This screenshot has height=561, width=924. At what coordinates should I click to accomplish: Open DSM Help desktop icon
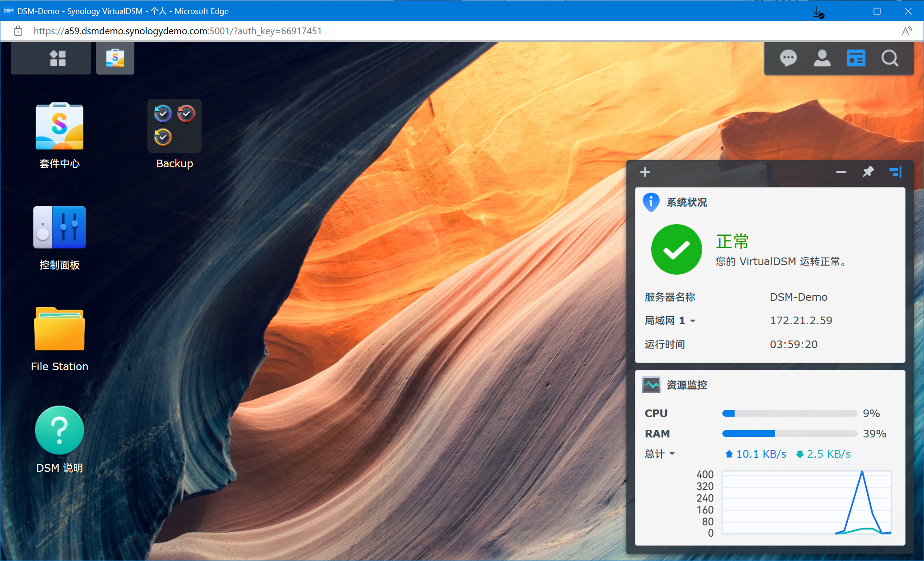pos(60,431)
